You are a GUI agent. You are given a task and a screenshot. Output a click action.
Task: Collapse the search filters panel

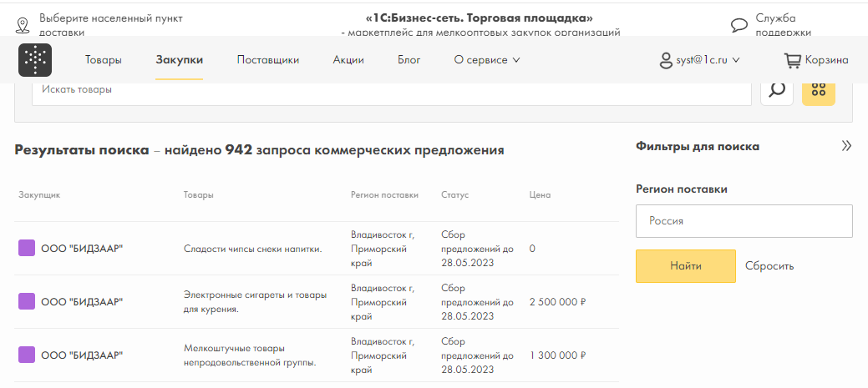click(846, 146)
